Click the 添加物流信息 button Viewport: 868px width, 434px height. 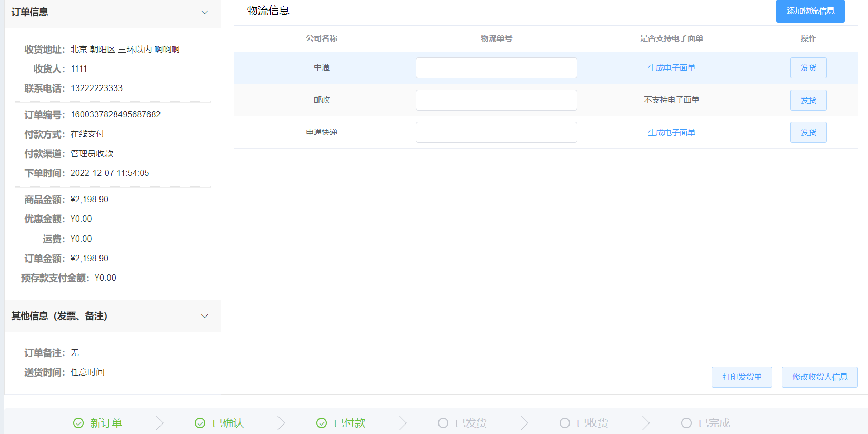[811, 11]
